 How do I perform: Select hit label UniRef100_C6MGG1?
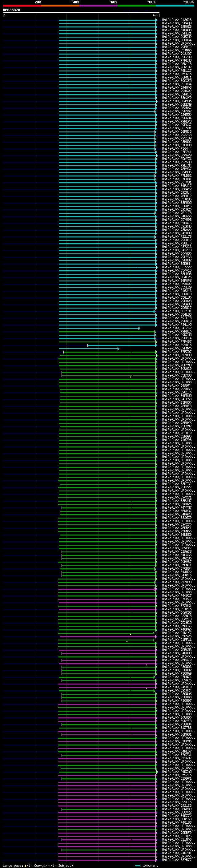tap(177, 734)
